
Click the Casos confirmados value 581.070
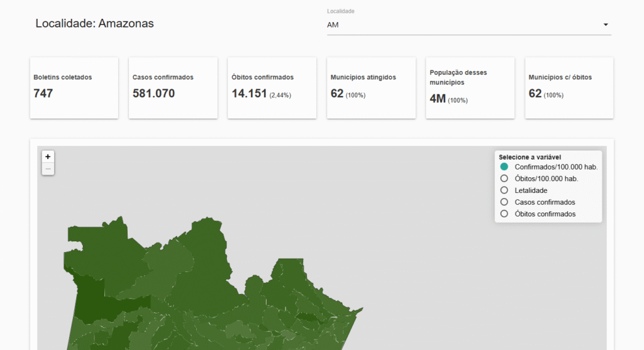(x=153, y=94)
